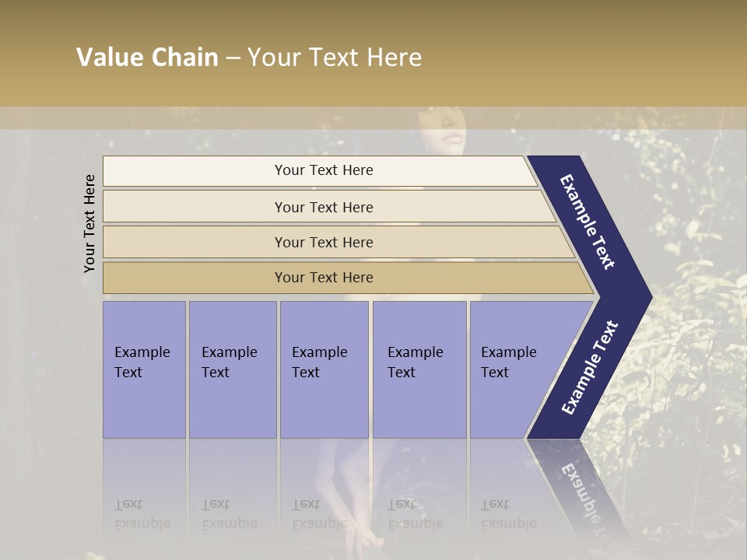The width and height of the screenshot is (747, 560).
Task: Select the second purple 'Example Text' box
Action: click(x=233, y=369)
